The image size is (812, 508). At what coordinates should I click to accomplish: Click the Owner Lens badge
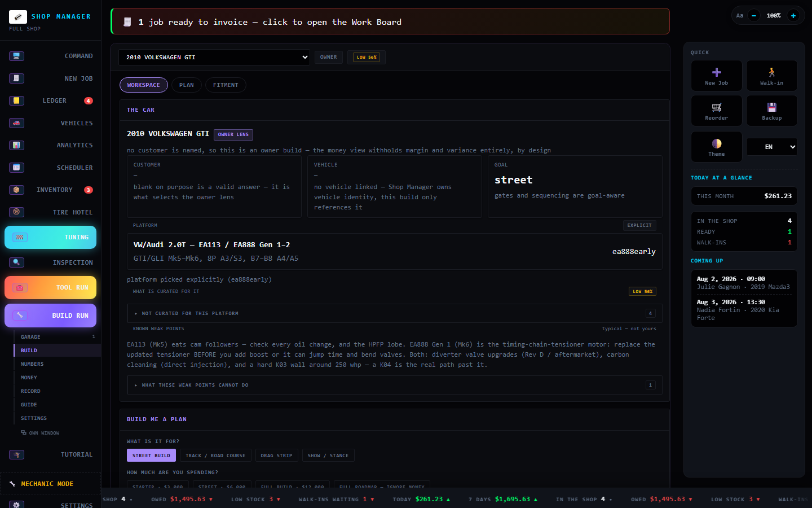point(233,134)
